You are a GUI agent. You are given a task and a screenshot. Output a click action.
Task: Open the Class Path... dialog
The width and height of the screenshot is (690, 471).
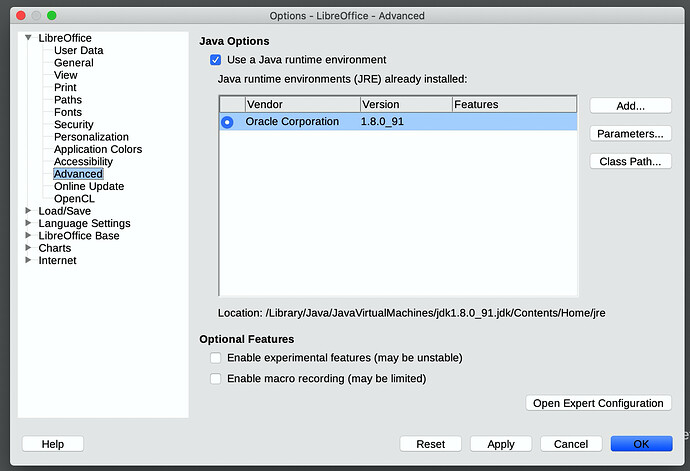pyautogui.click(x=630, y=161)
